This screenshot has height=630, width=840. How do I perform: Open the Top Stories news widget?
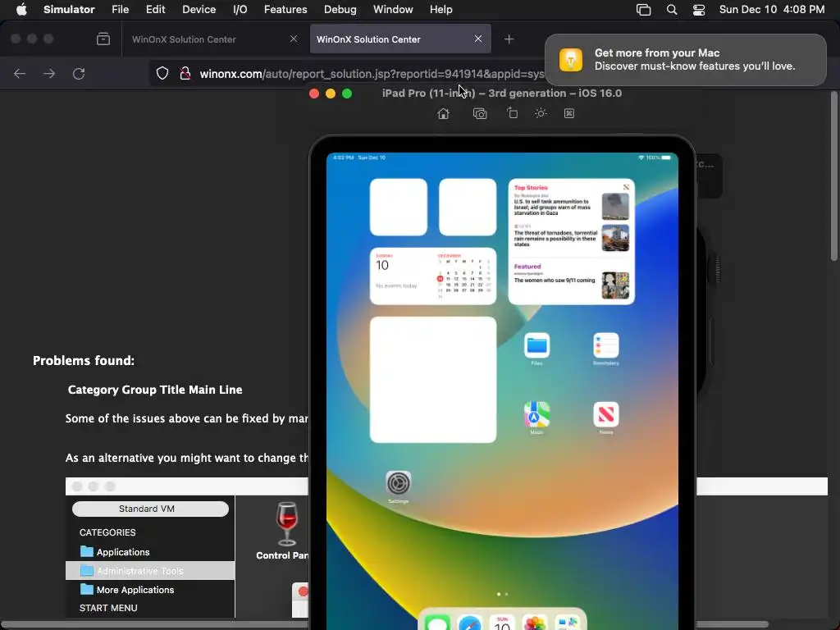[572, 242]
